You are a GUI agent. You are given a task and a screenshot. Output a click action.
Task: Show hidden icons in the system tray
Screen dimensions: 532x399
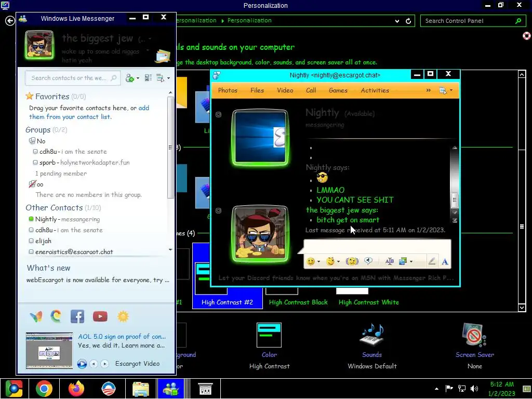[x=436, y=389]
